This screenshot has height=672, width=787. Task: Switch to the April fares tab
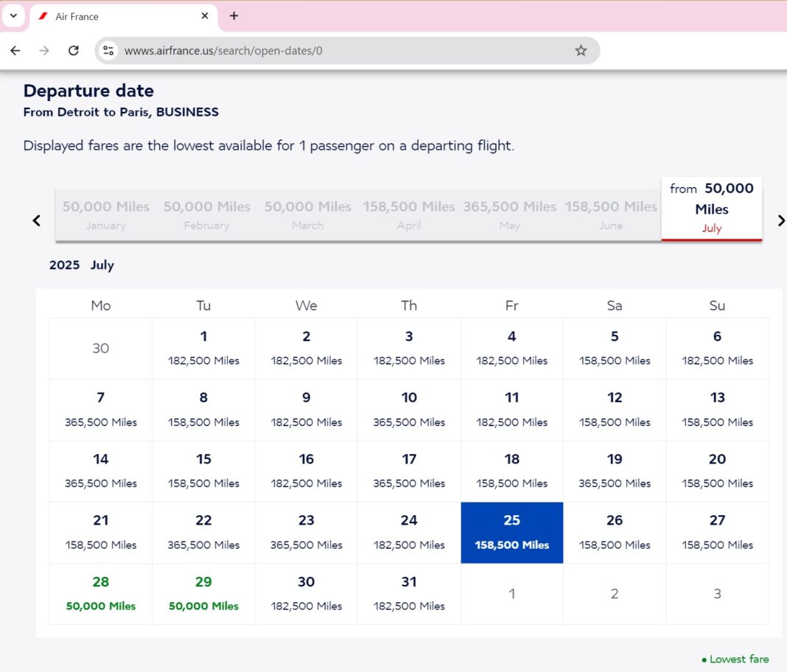tap(409, 214)
